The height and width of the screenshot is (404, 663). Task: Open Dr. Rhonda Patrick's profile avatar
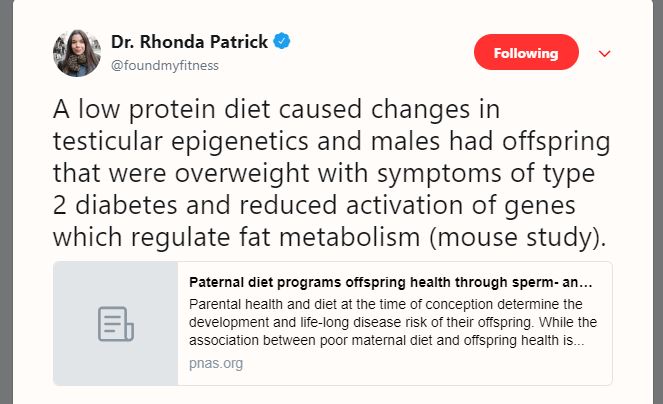pyautogui.click(x=76, y=53)
